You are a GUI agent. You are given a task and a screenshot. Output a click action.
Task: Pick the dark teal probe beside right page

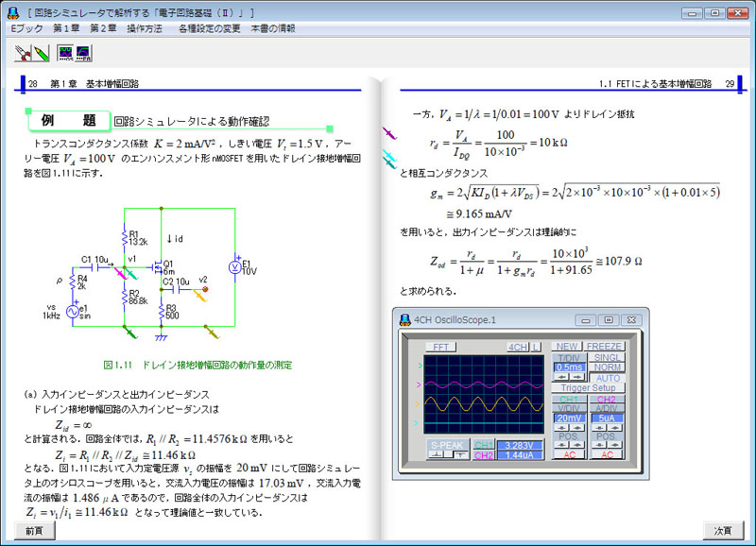click(x=389, y=163)
